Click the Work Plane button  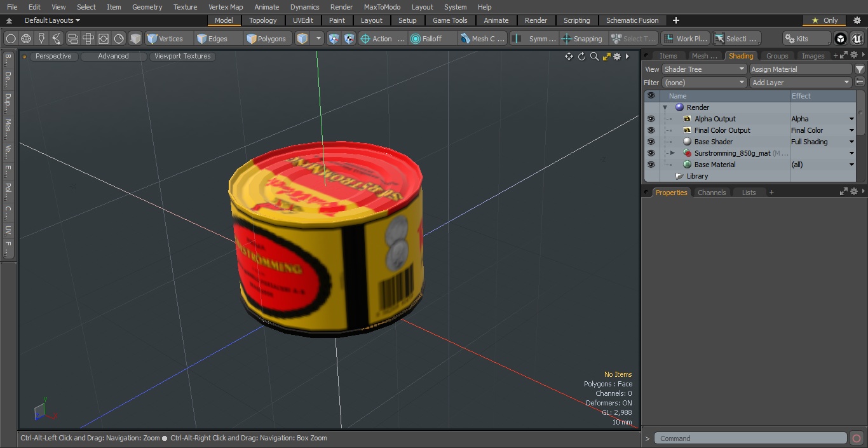(x=685, y=39)
